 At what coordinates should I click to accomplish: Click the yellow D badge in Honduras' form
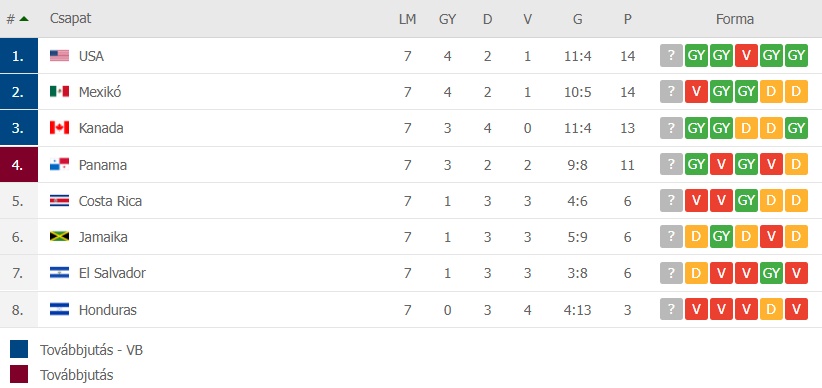pos(772,309)
